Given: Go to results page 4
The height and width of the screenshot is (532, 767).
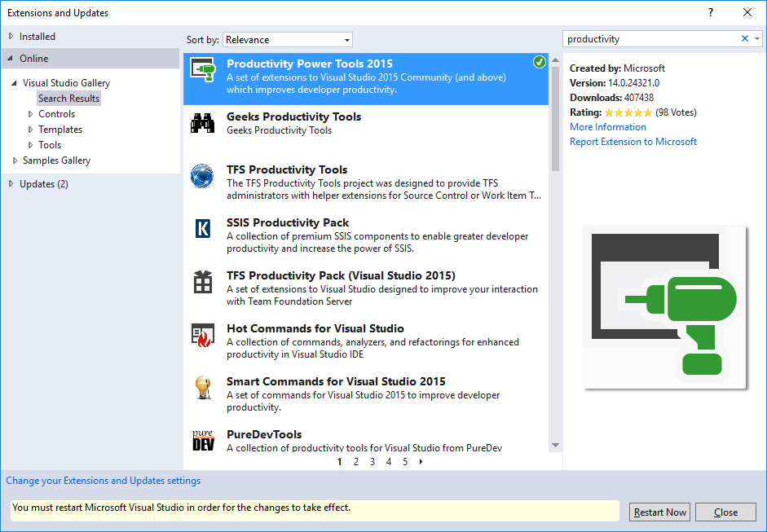Looking at the screenshot, I should (x=389, y=462).
